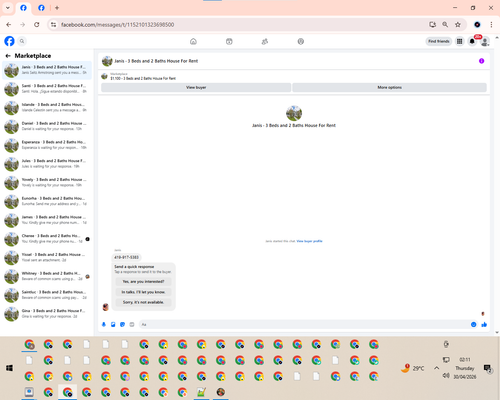Open the Facebook search icon
Screen dimensions: 500x400
[22, 41]
